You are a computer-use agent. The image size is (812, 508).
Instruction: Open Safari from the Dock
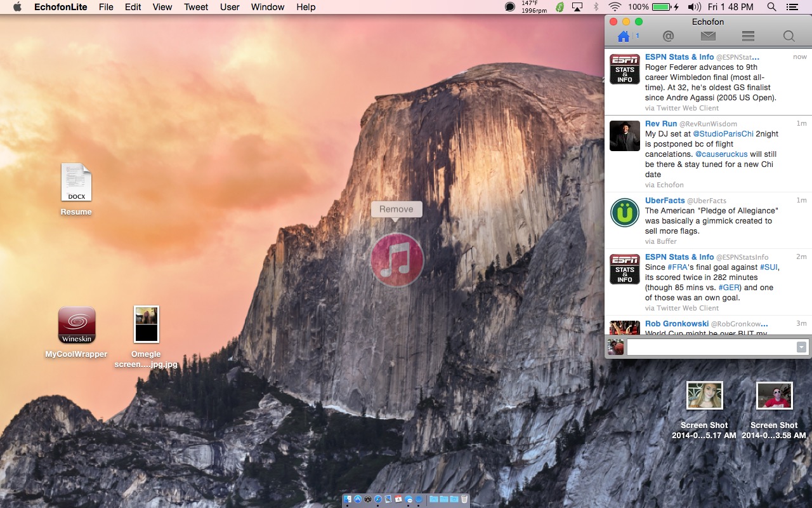click(x=378, y=499)
